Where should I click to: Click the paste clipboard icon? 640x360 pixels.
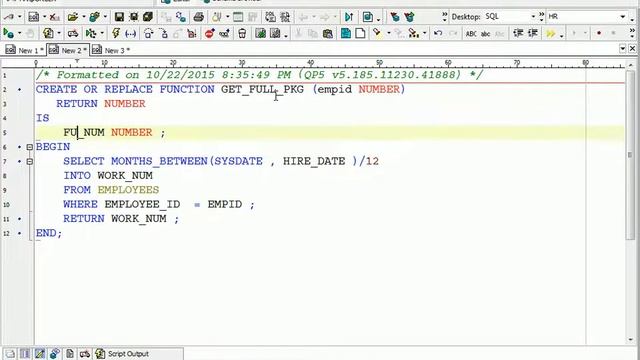pos(327,33)
